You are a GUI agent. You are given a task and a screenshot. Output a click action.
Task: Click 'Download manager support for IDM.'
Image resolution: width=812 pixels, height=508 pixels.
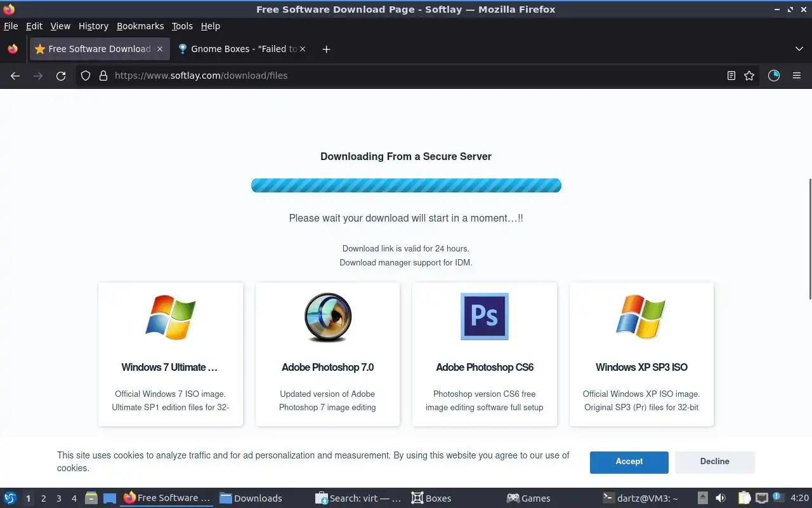pos(406,262)
